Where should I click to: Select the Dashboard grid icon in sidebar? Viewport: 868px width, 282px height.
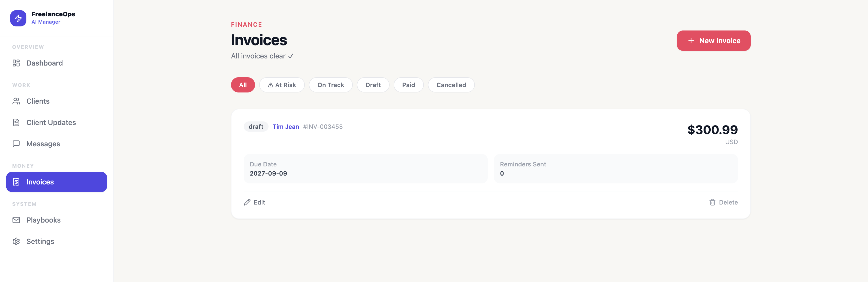pyautogui.click(x=16, y=63)
